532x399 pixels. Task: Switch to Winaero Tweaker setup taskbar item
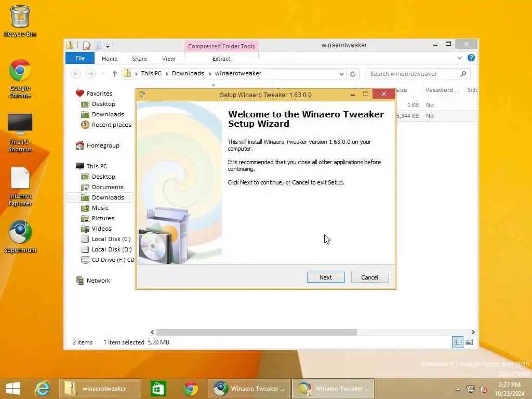(x=333, y=389)
